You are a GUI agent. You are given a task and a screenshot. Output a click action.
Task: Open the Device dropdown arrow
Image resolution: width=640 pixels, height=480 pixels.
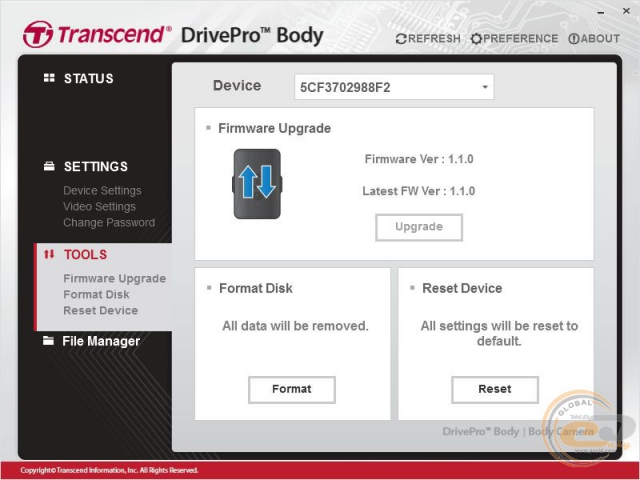click(x=485, y=87)
